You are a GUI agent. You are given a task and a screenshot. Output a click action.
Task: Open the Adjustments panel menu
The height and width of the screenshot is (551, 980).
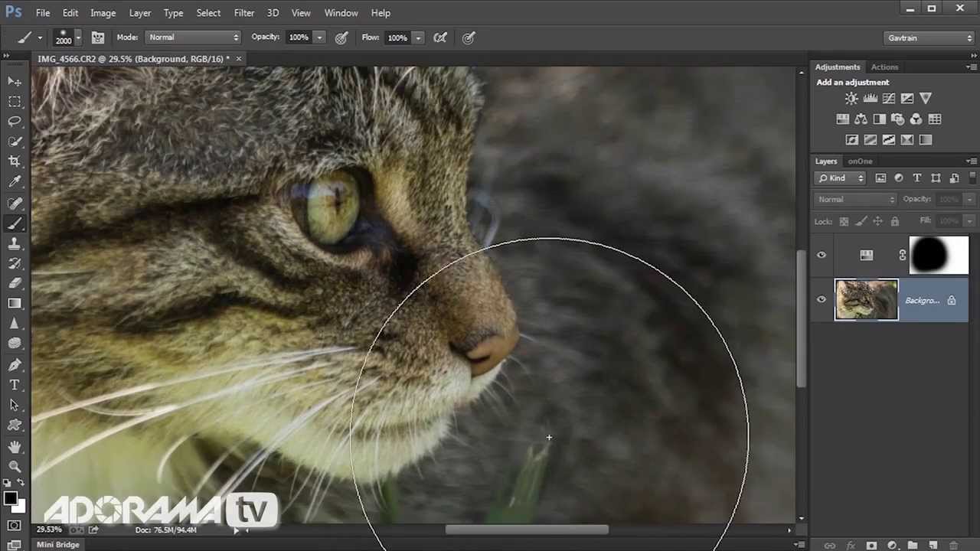click(971, 67)
